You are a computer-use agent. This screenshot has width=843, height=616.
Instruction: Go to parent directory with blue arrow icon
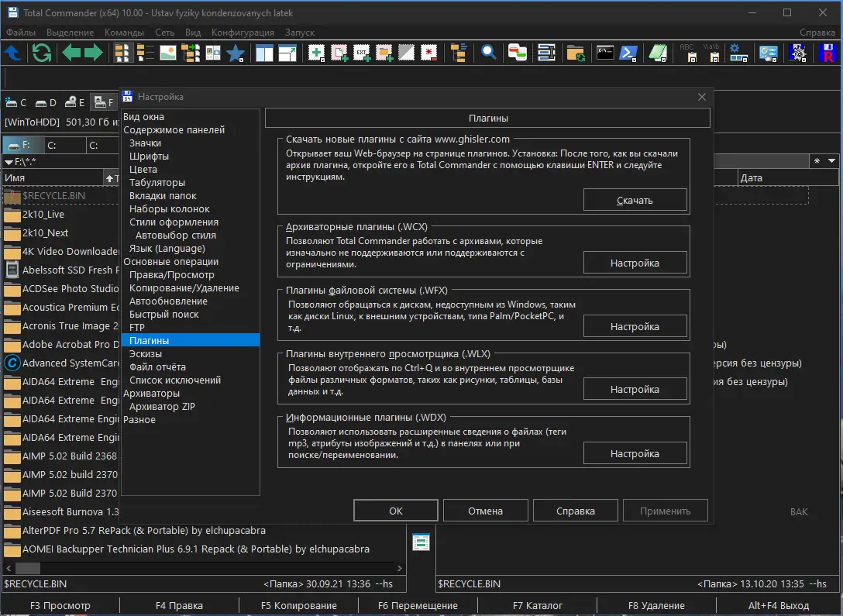coord(12,53)
